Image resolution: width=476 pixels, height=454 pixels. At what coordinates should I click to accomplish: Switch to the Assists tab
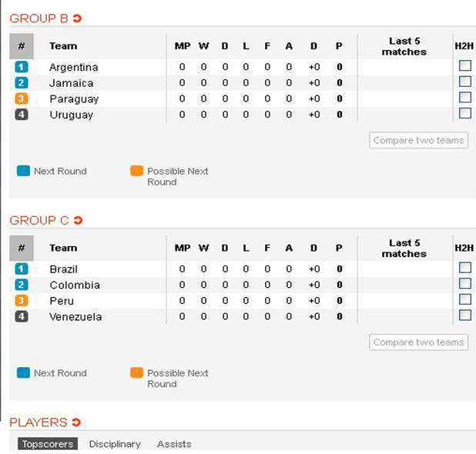[174, 444]
